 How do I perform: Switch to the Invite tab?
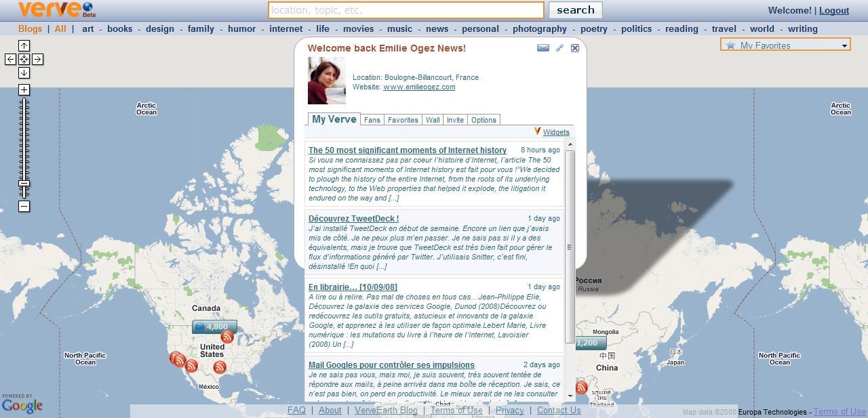click(x=455, y=120)
